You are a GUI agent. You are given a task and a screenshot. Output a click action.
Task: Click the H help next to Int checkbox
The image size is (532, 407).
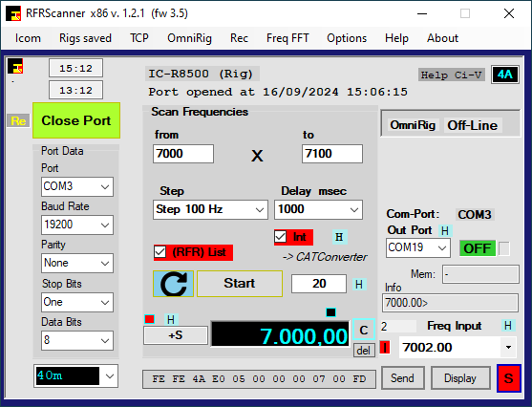tap(339, 237)
